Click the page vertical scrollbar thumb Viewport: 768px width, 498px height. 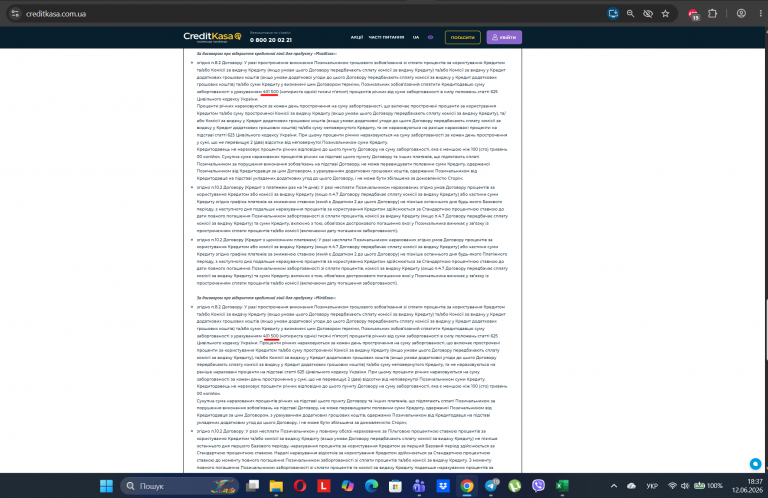pos(766,331)
